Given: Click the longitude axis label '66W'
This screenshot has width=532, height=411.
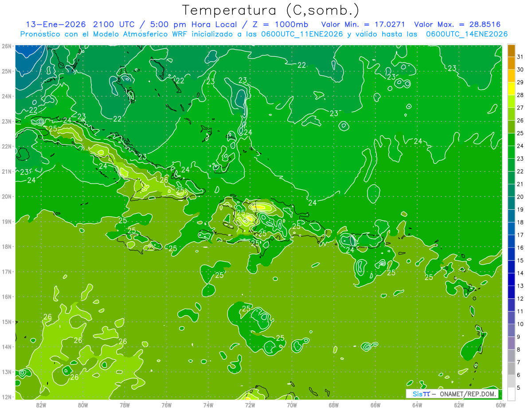Looking at the screenshot, I should point(376,405).
